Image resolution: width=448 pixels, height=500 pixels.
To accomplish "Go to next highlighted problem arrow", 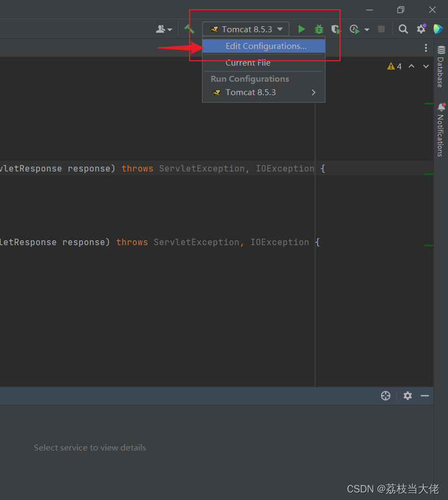I will 425,66.
